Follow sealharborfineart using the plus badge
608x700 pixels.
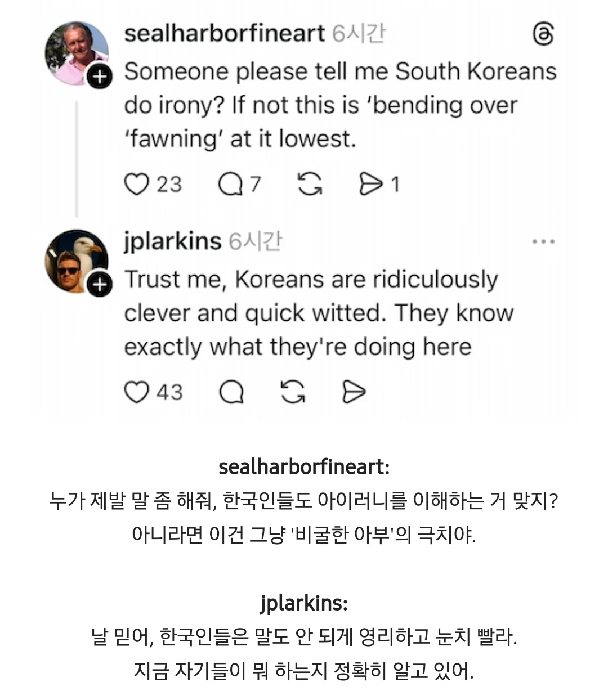click(x=100, y=77)
